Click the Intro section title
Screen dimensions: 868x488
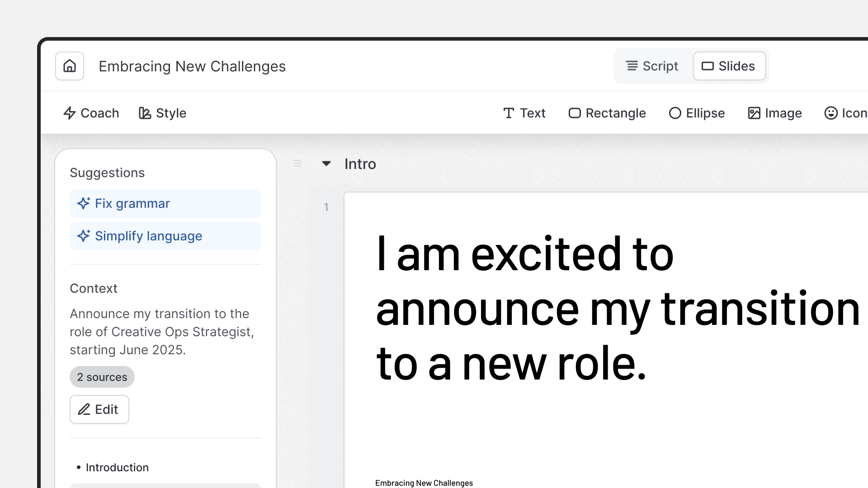tap(360, 164)
